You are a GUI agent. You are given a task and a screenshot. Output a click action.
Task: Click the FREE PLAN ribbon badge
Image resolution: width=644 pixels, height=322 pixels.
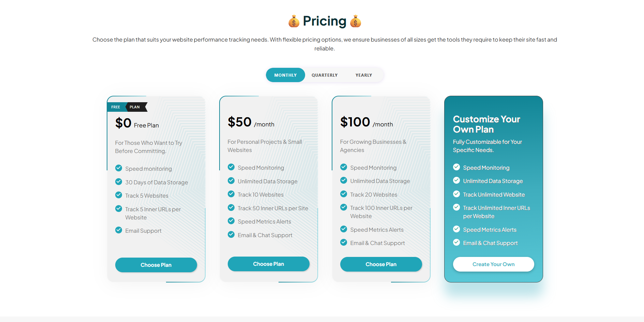click(x=127, y=107)
